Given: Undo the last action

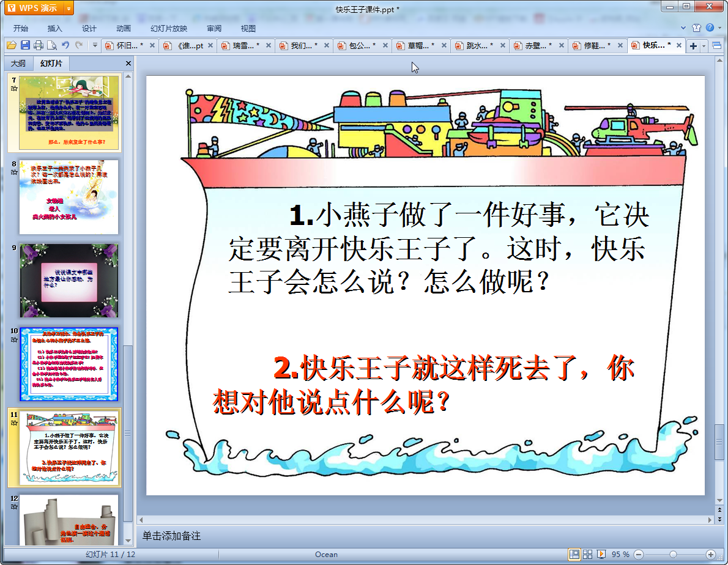Looking at the screenshot, I should coord(65,45).
